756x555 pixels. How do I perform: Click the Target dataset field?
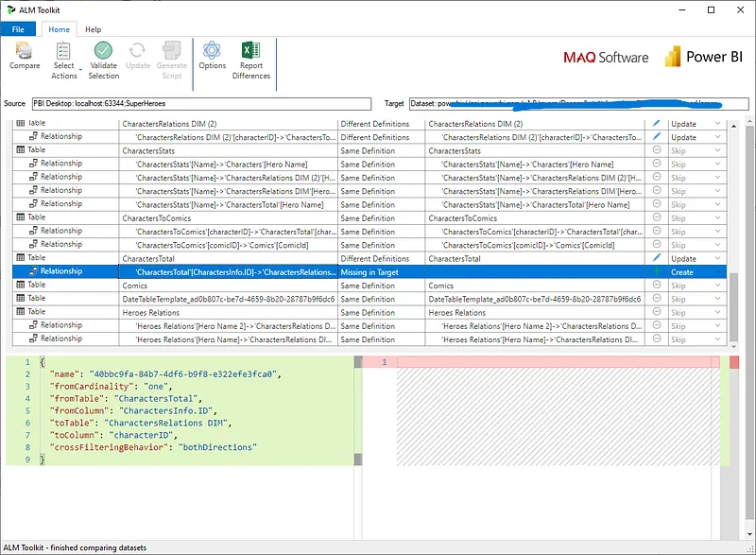[578, 104]
